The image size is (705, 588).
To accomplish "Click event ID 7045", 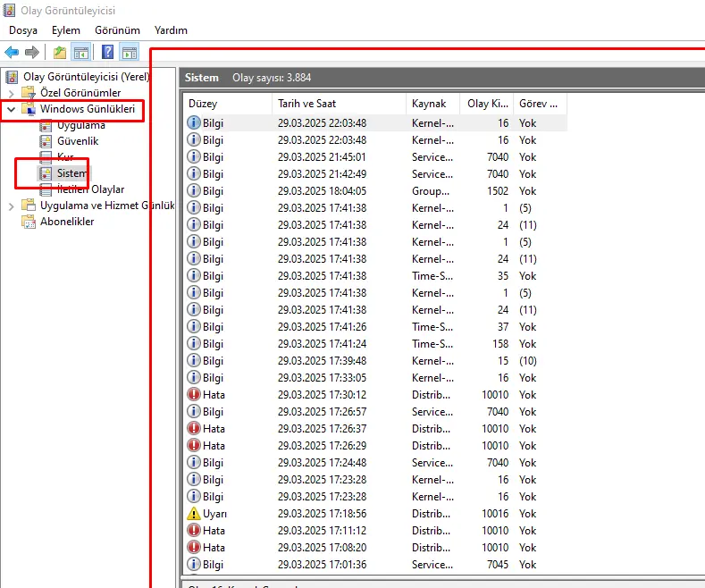I will [498, 565].
